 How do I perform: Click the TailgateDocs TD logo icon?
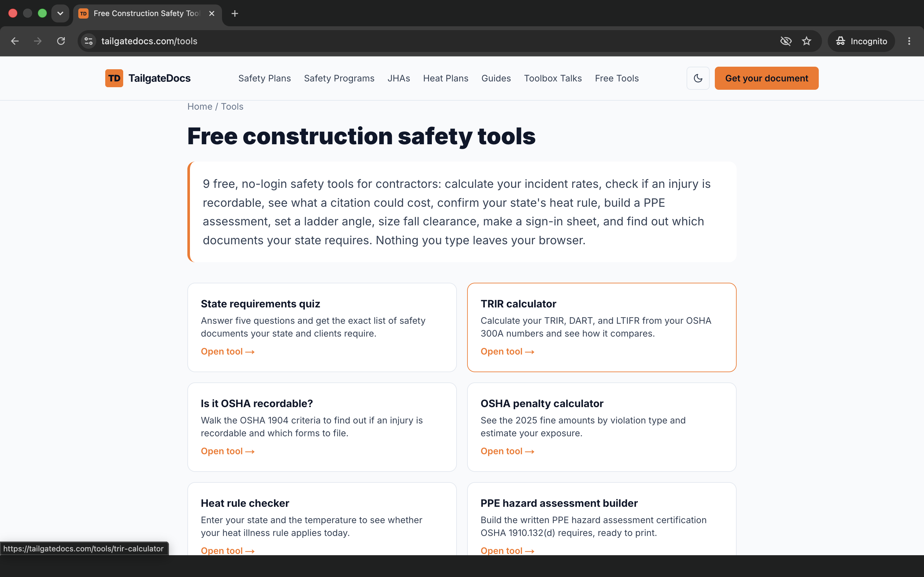click(x=114, y=78)
